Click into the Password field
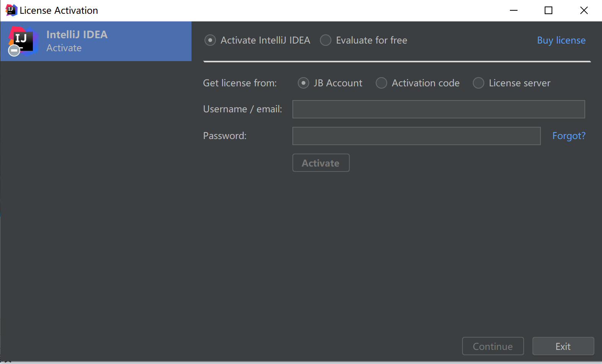 click(416, 136)
